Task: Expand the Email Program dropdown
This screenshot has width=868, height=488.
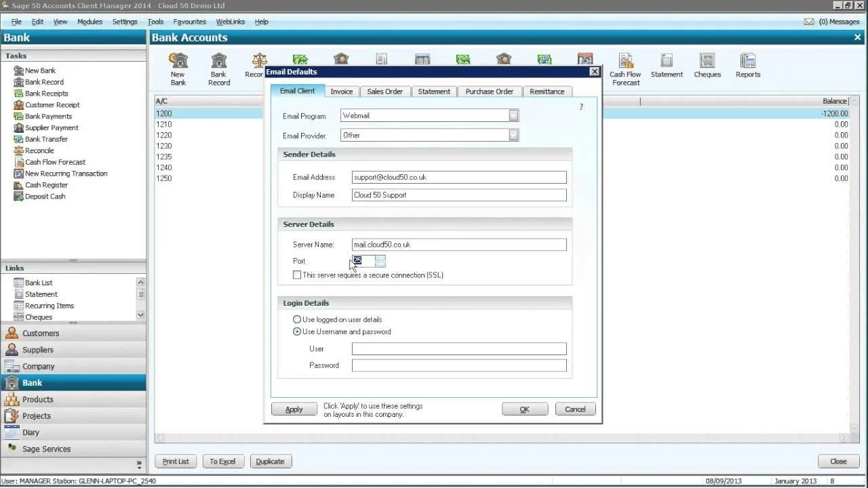Action: coord(513,115)
